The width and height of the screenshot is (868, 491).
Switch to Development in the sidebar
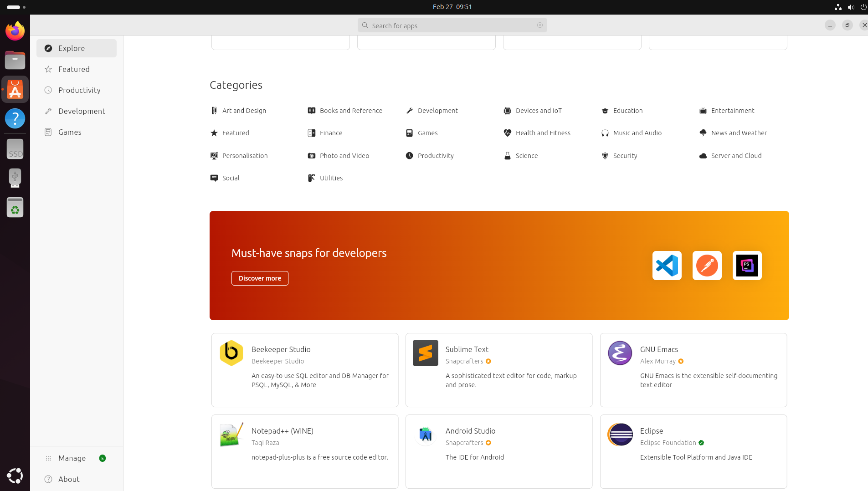(x=77, y=111)
